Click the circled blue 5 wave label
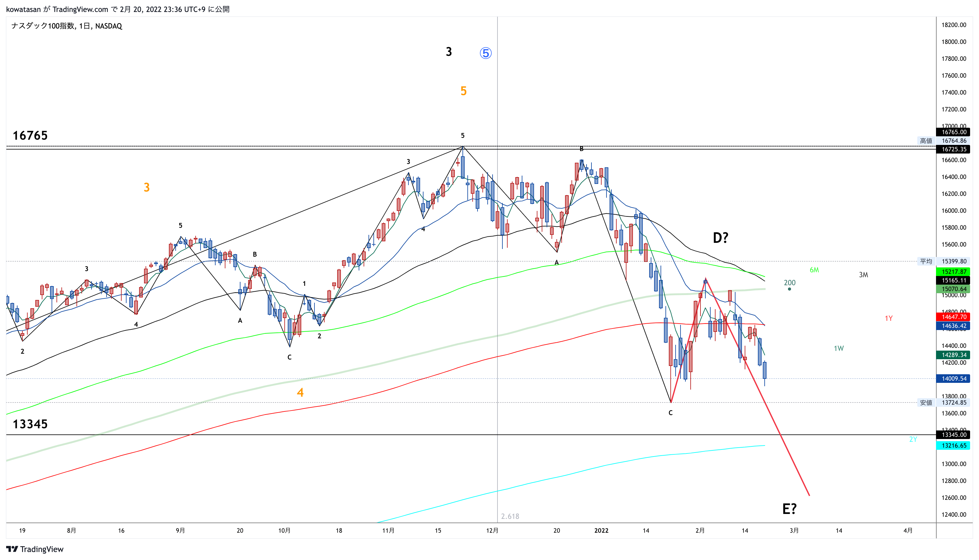Viewport: 979px width, 560px height. pyautogui.click(x=486, y=53)
